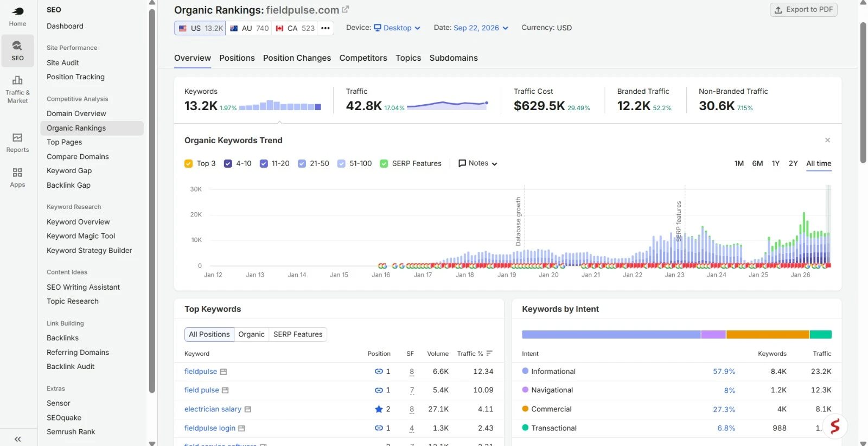Open the Reports icon in left rail

(x=17, y=143)
